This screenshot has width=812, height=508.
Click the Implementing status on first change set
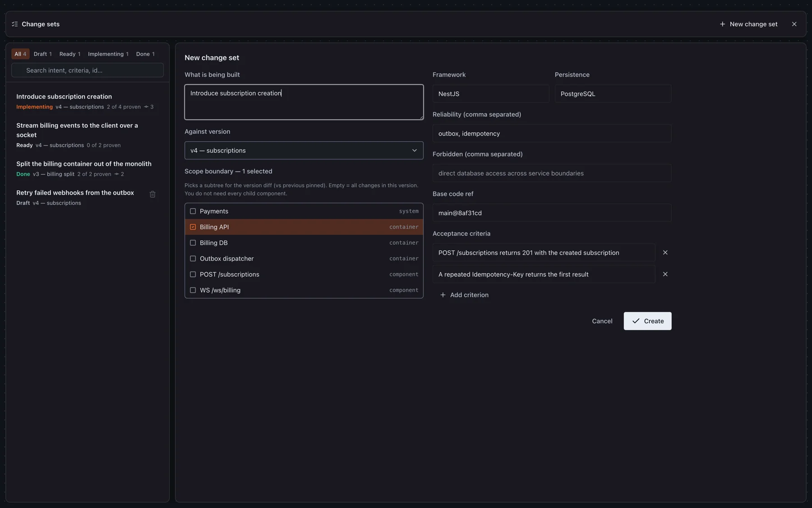34,107
